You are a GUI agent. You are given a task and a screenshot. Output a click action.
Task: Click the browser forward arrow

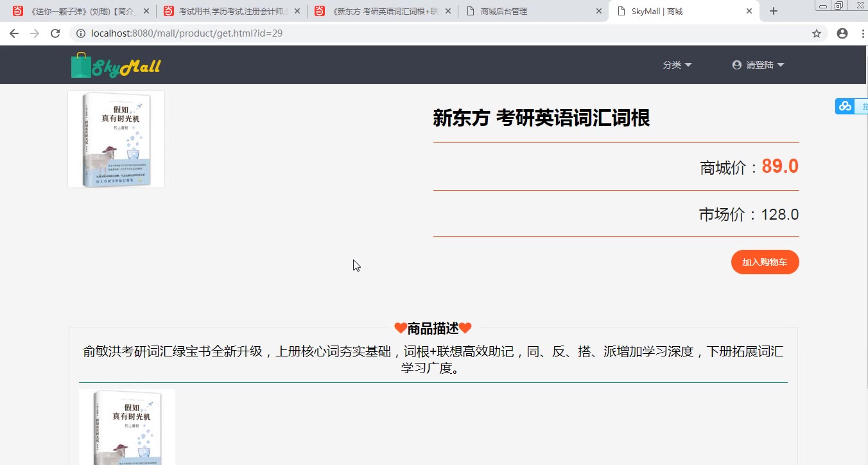pyautogui.click(x=35, y=33)
